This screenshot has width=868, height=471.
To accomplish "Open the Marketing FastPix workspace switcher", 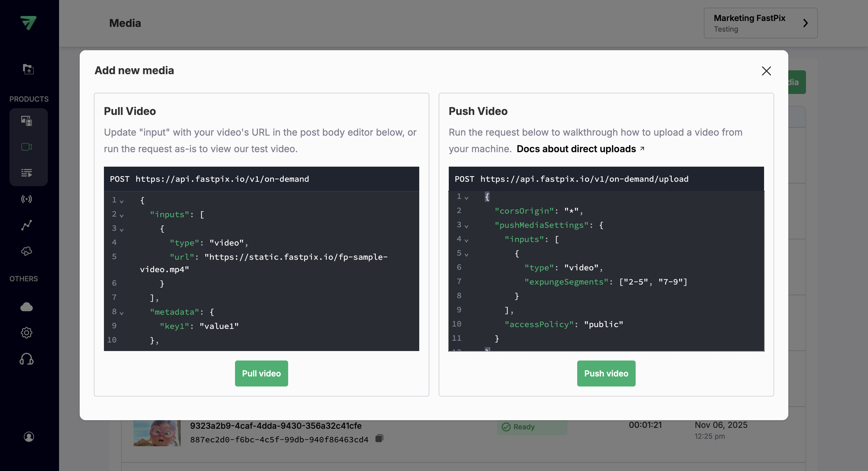I will 761,23.
